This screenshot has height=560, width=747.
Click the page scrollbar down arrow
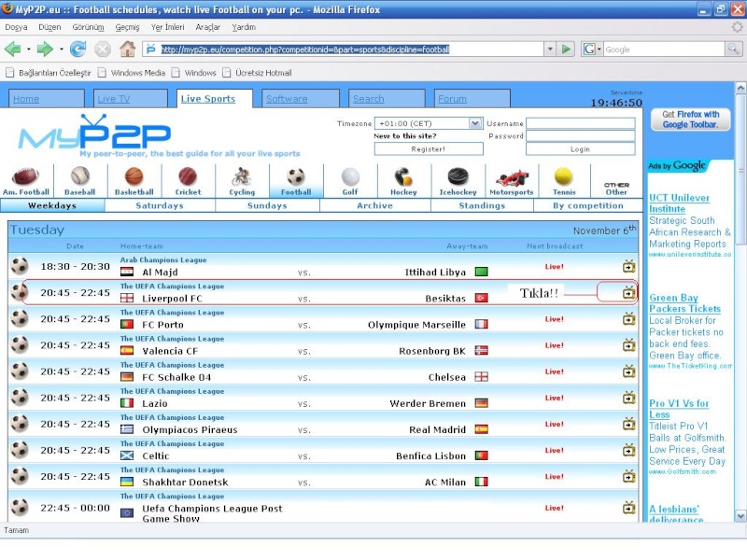pyautogui.click(x=740, y=516)
